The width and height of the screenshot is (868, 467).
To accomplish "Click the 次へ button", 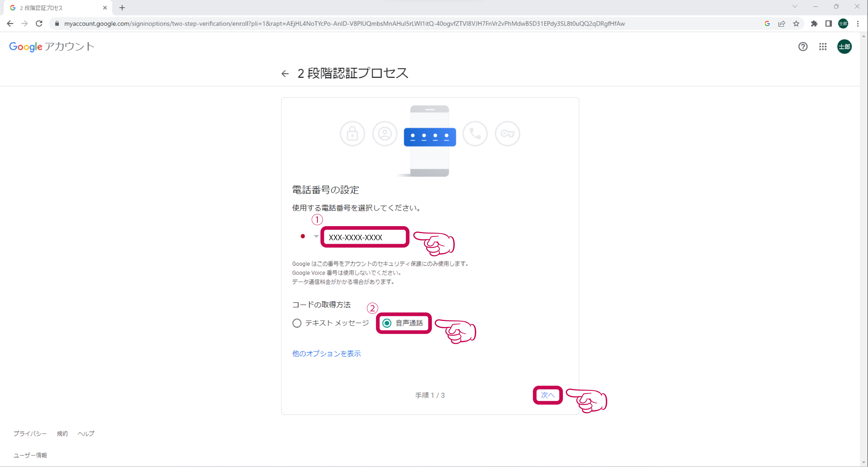I will (548, 395).
